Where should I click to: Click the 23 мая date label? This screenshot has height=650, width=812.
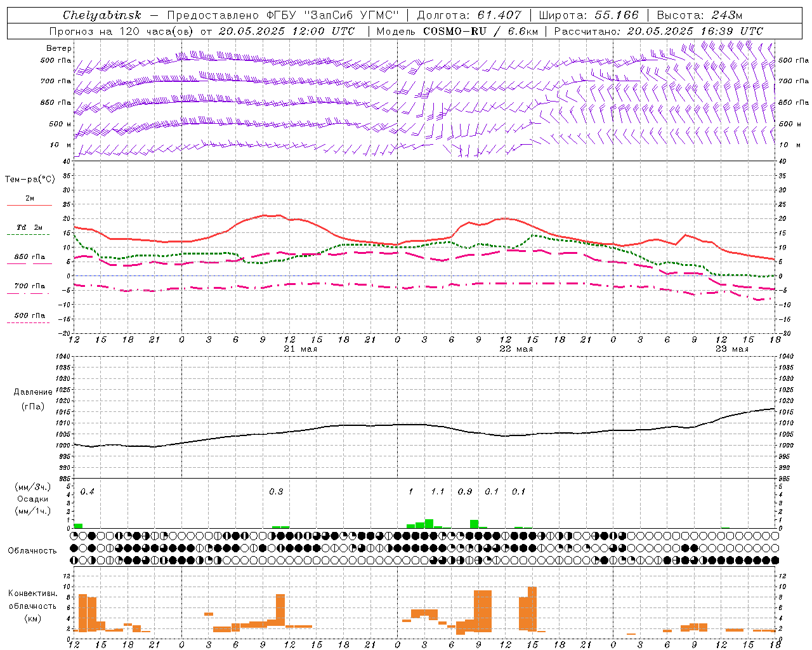tap(731, 348)
